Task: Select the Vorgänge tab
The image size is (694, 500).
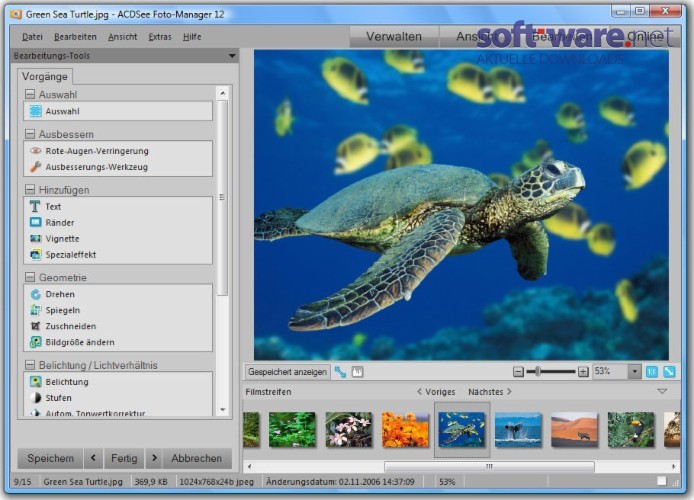Action: 45,76
